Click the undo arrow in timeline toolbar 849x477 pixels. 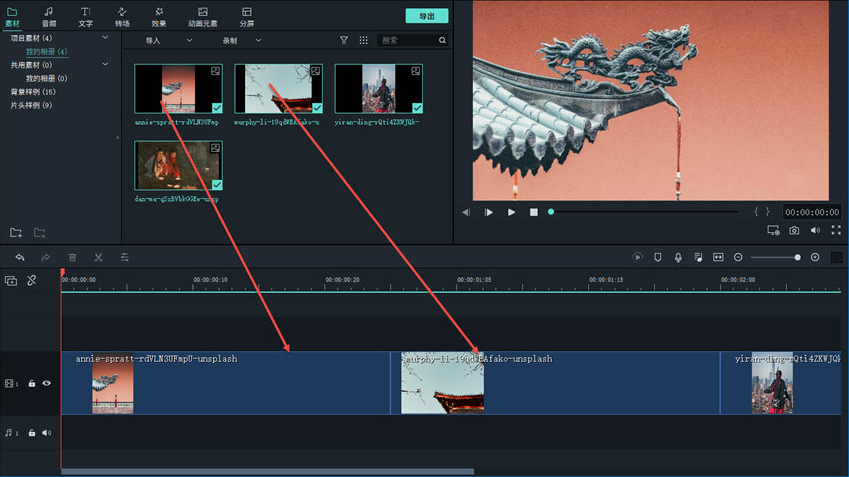coord(19,257)
